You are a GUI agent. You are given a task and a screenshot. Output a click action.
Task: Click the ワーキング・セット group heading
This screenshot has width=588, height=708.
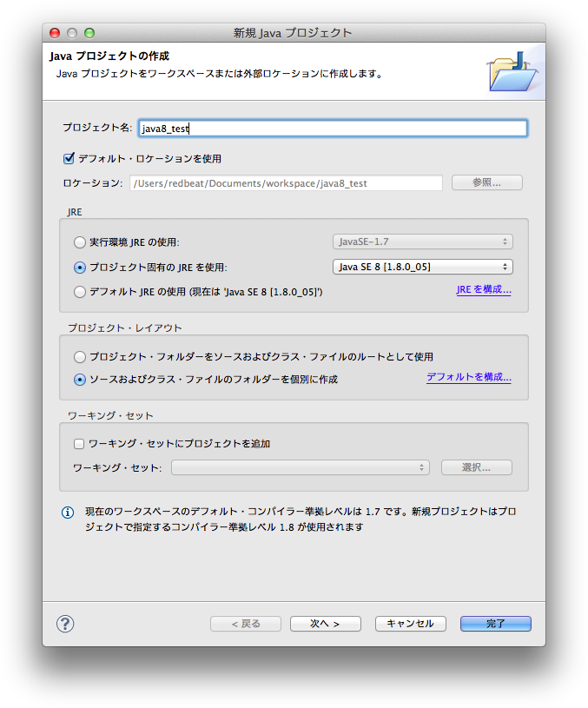coord(110,415)
